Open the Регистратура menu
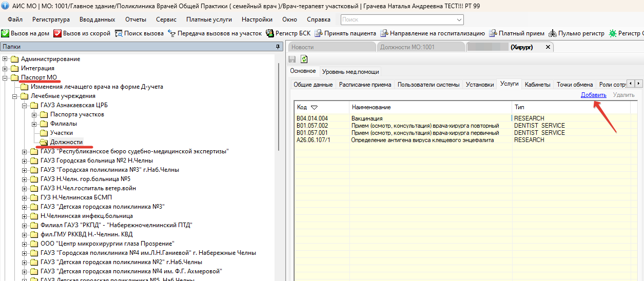Viewport: 644px width, 281px height. pos(51,19)
